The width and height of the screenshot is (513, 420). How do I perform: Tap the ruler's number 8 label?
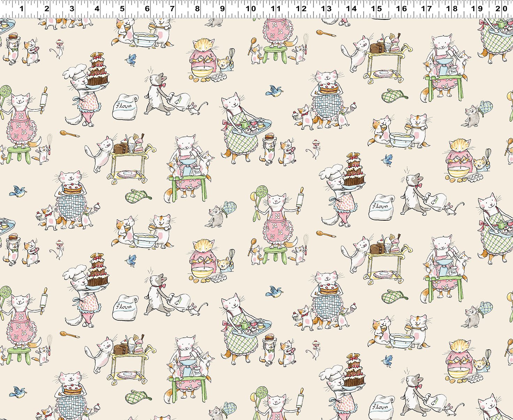point(197,9)
